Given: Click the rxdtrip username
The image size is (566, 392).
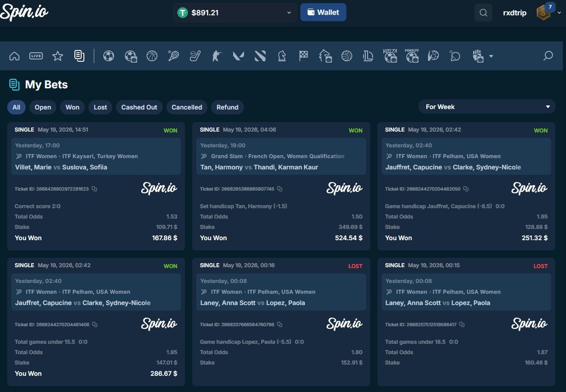Looking at the screenshot, I should (x=515, y=13).
